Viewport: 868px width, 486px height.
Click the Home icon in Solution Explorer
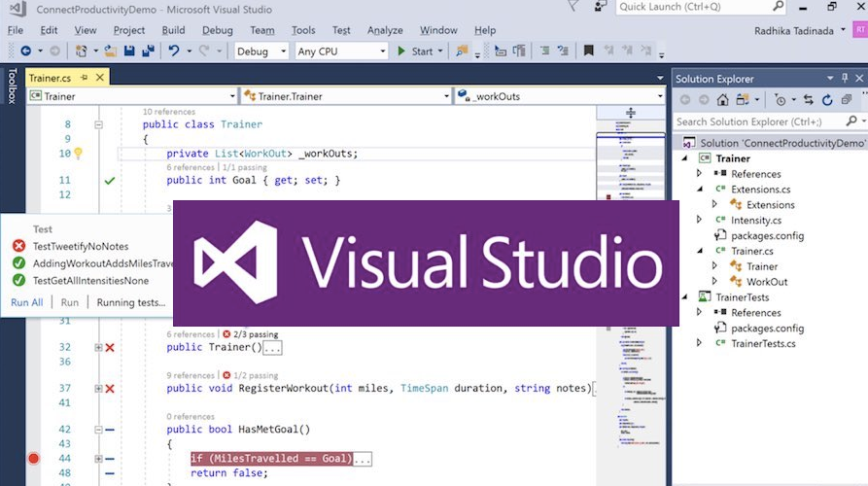[722, 100]
